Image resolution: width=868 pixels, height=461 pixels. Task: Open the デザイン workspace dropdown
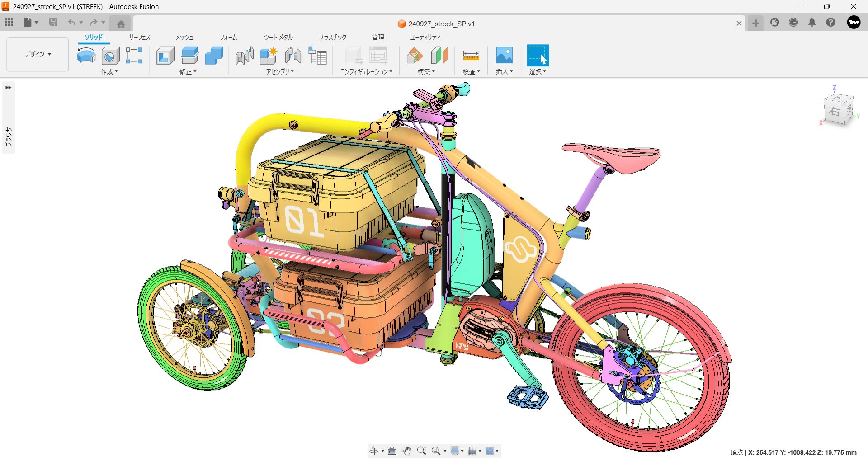38,54
